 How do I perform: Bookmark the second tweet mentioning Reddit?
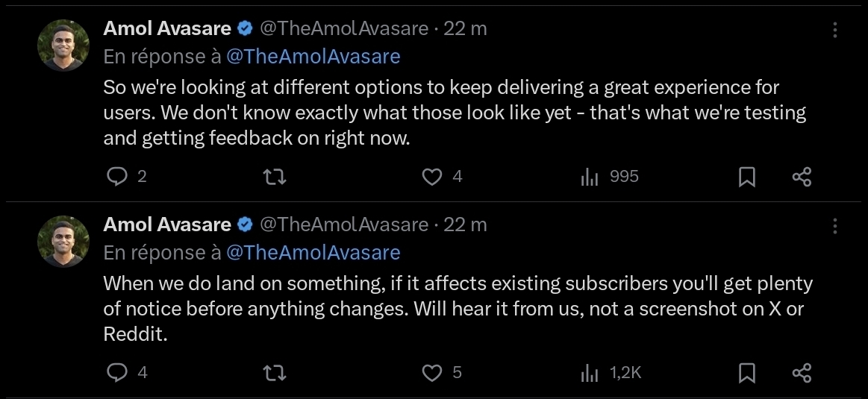[747, 372]
